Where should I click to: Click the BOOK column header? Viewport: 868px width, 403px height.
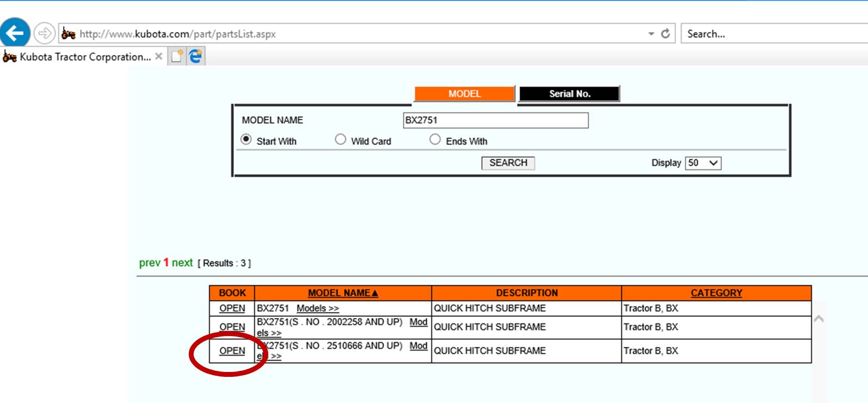coord(232,293)
